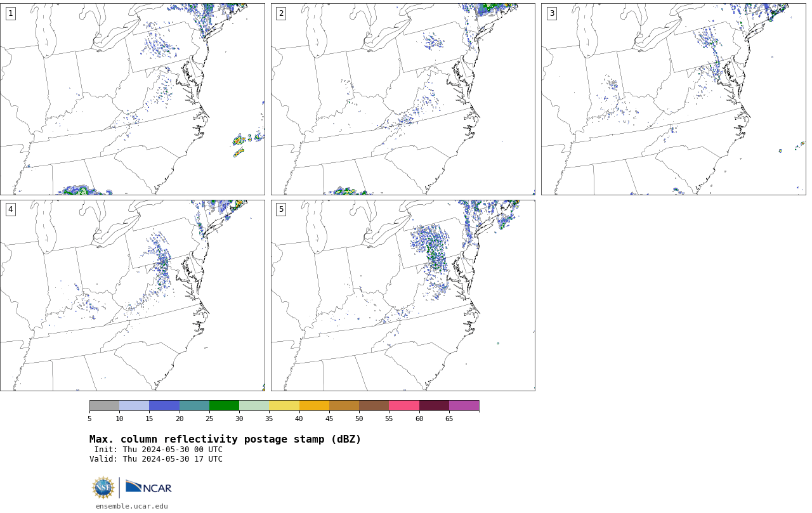Click the colorbar tick label 60

[419, 419]
